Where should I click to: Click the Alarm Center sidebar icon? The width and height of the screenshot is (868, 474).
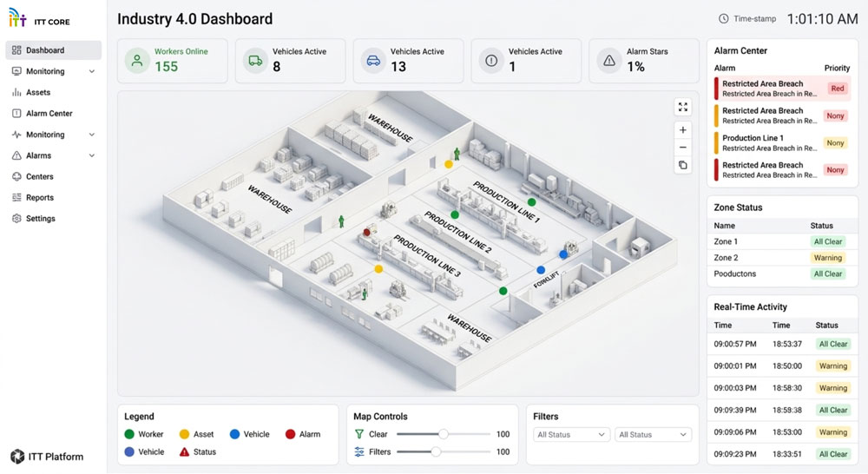[16, 114]
